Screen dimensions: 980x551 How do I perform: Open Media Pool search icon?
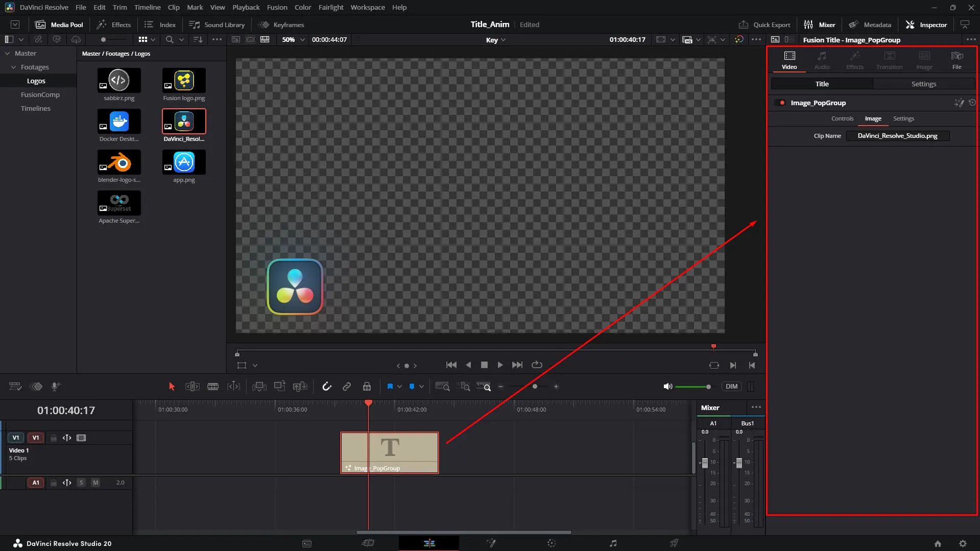pyautogui.click(x=170, y=39)
